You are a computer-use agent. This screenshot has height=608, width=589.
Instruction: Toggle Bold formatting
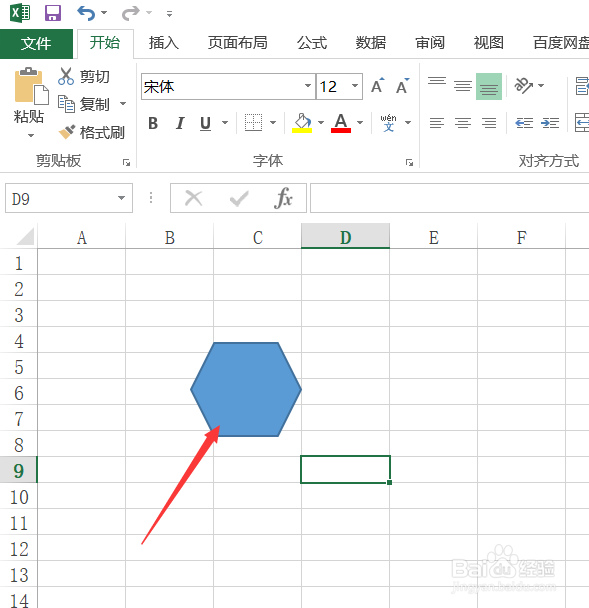tap(153, 123)
